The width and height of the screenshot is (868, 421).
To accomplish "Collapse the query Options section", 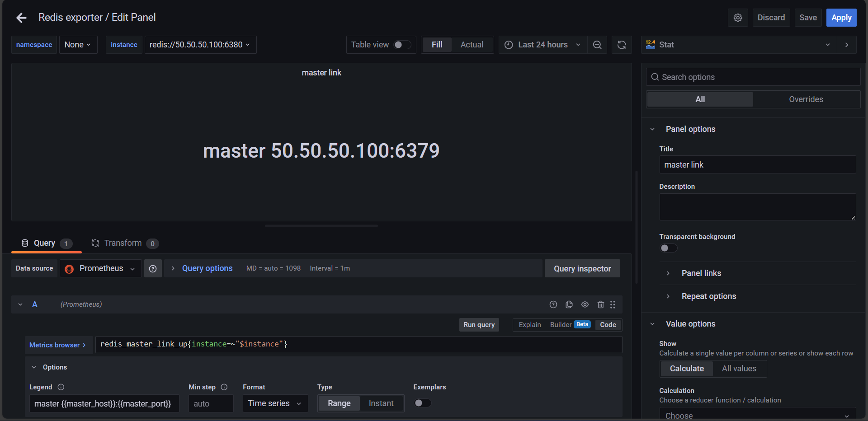I will coord(34,367).
